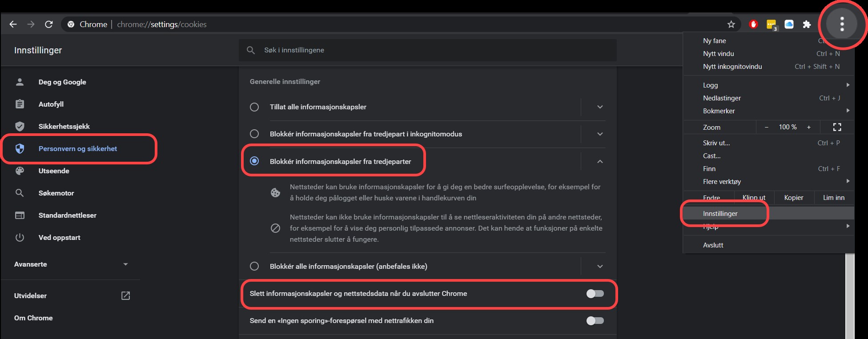Collapse the third-party cookies blocking details
The image size is (868, 339).
(600, 162)
